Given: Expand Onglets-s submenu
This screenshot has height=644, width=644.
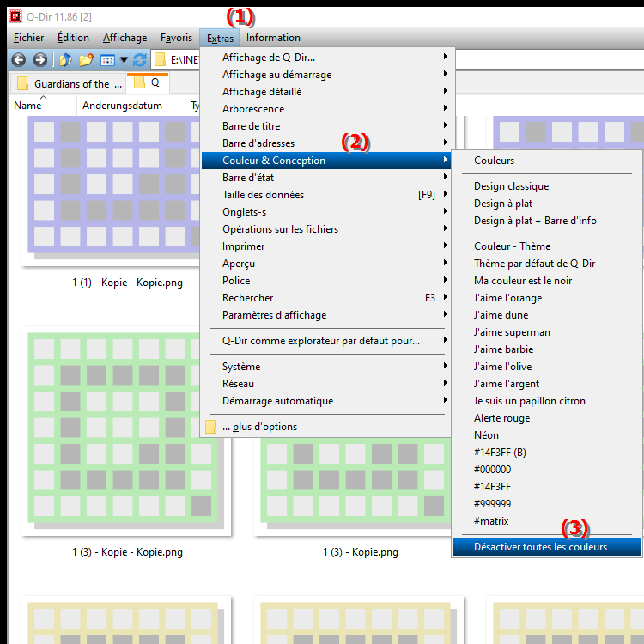Looking at the screenshot, I should [x=327, y=212].
